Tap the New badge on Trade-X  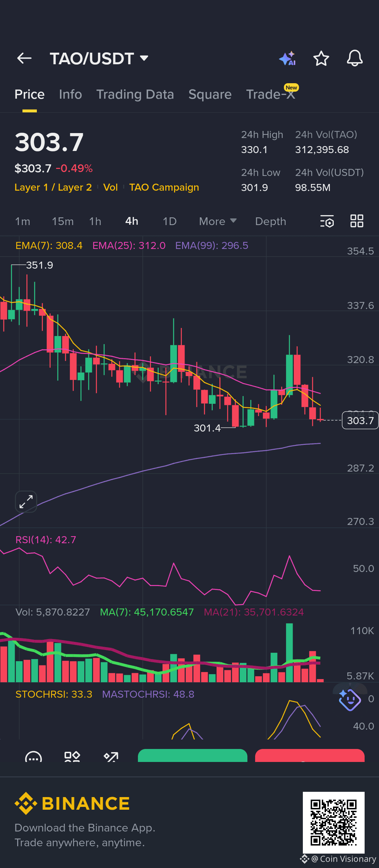coord(291,87)
